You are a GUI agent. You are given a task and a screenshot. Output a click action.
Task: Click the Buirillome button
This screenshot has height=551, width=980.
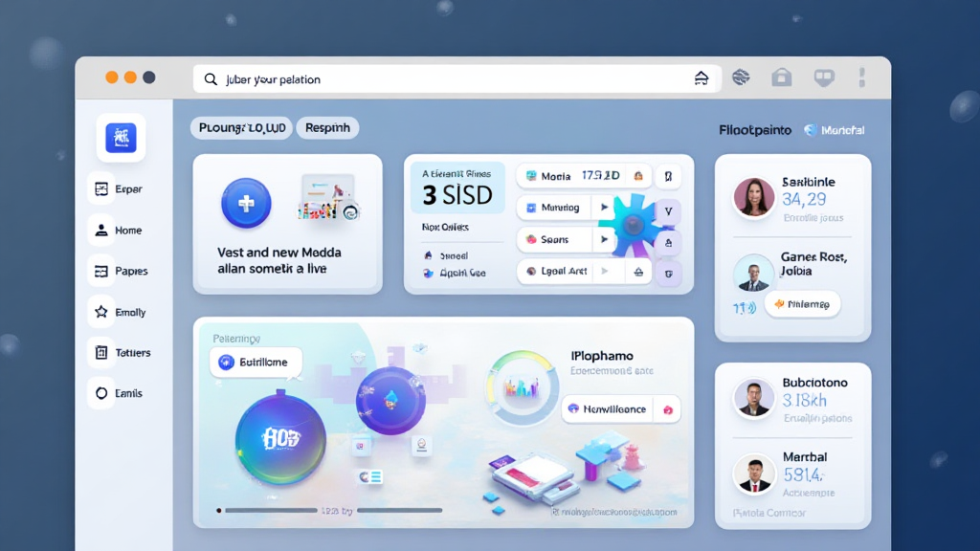(256, 363)
